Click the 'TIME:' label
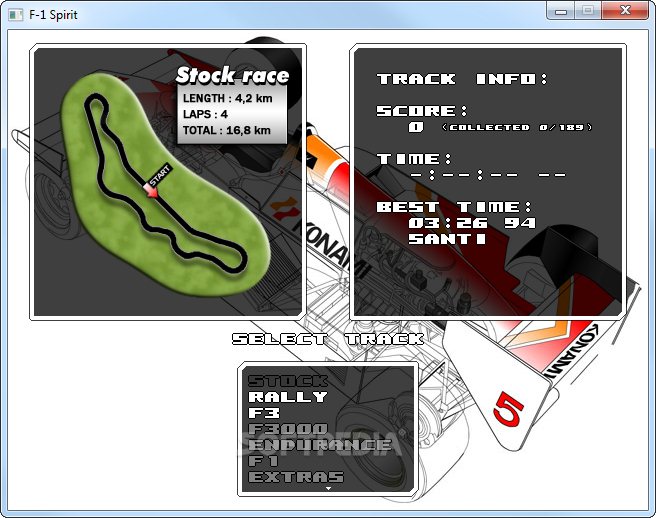This screenshot has width=656, height=518. [x=414, y=159]
